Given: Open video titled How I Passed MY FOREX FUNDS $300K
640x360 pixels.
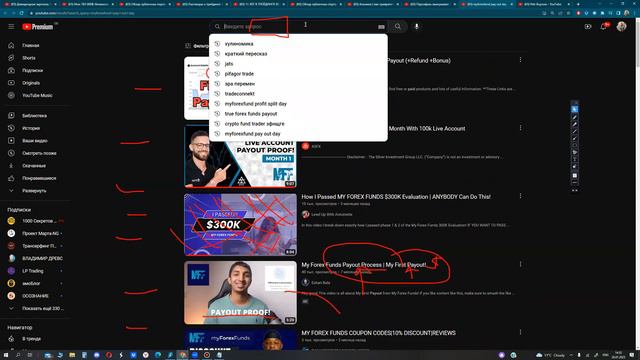Looking at the screenshot, I should tap(396, 197).
